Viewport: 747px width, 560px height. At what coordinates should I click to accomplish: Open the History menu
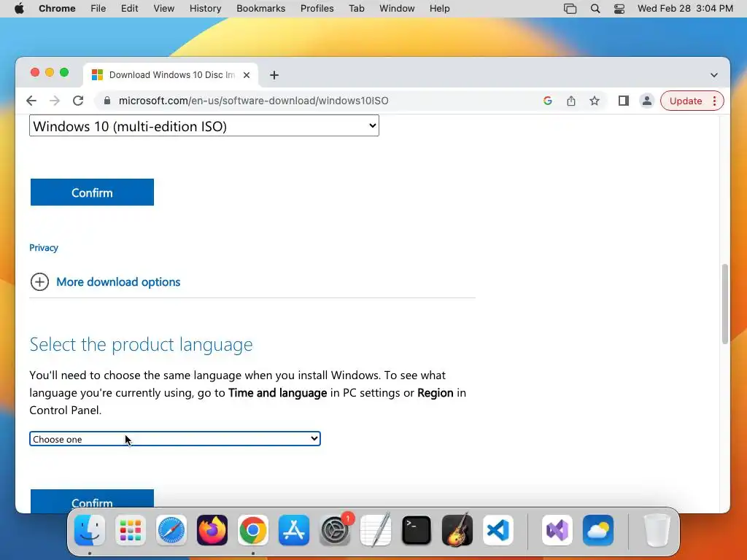[205, 9]
